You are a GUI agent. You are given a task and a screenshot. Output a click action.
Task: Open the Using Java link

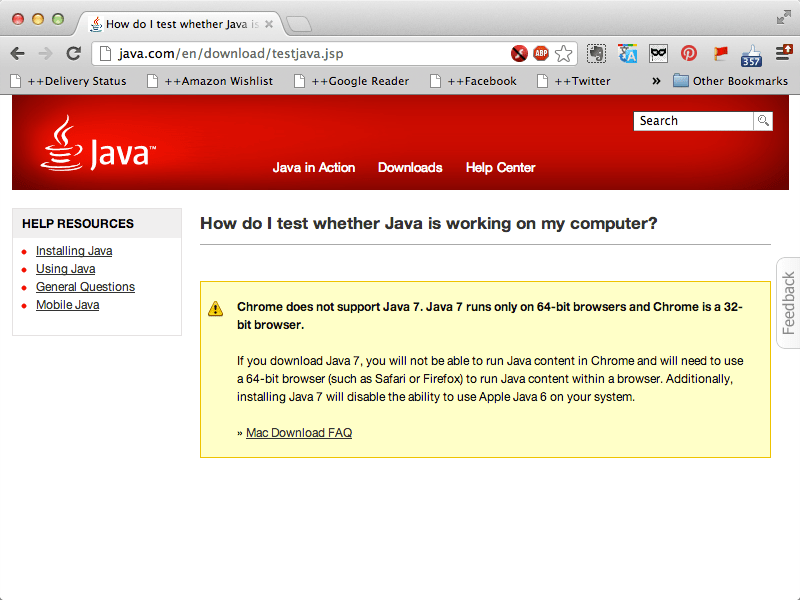[65, 269]
